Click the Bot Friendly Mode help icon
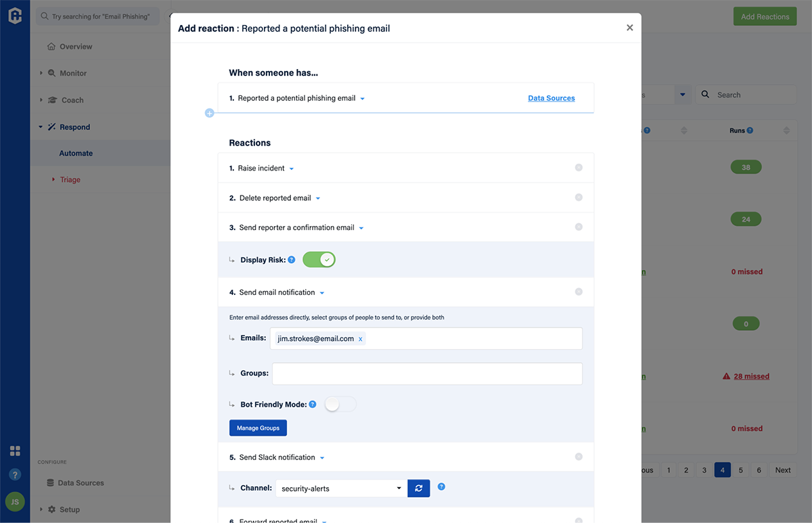812x523 pixels. coord(313,405)
